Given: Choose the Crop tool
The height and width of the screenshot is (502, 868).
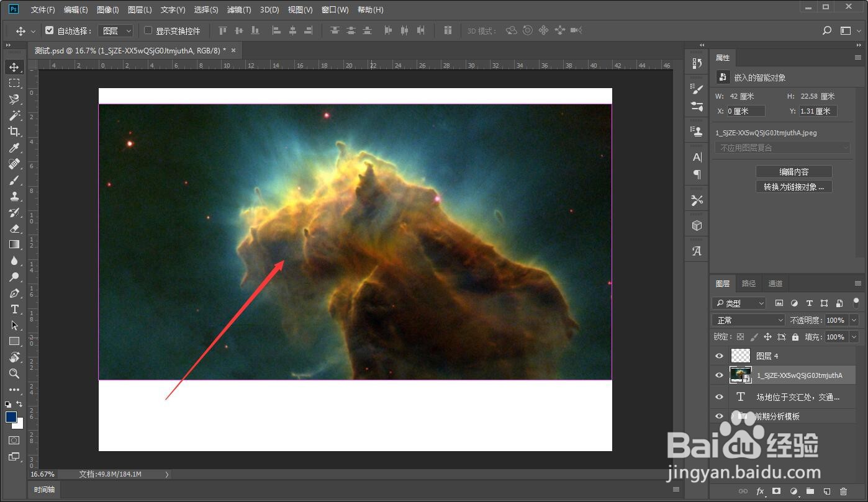Looking at the screenshot, I should (14, 132).
